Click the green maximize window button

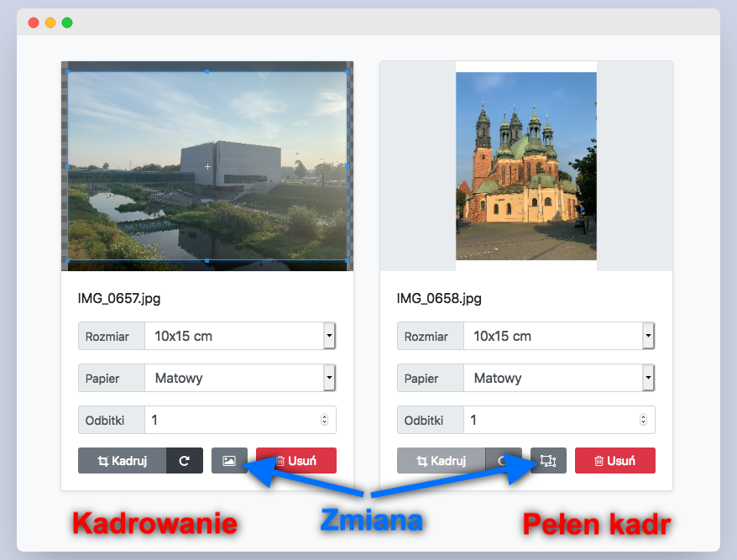pos(67,23)
